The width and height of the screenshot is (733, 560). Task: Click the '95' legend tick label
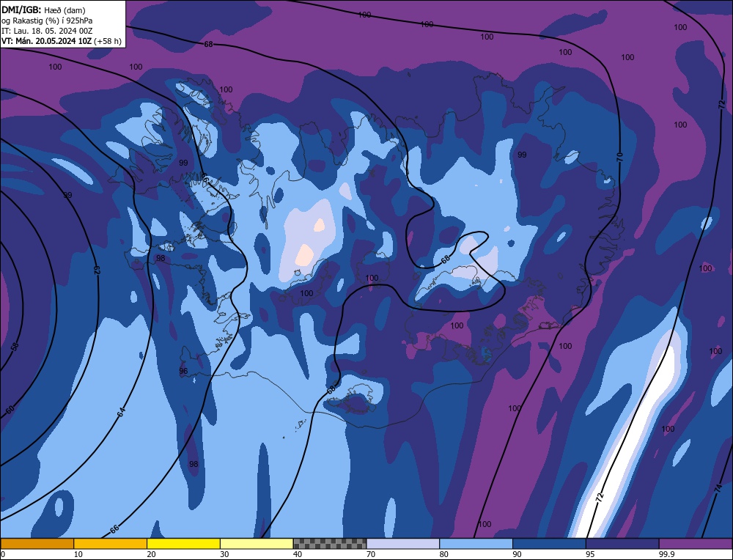(590, 554)
